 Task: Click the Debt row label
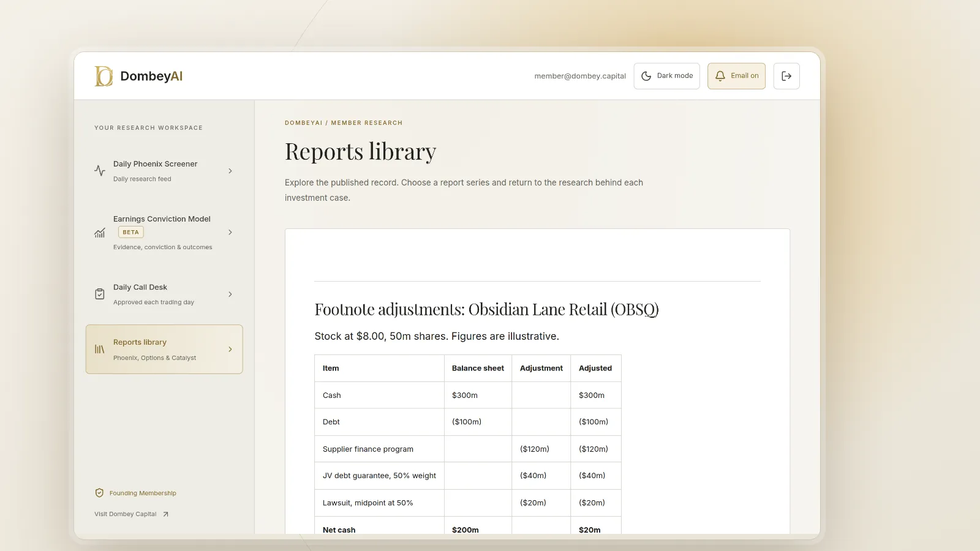331,422
